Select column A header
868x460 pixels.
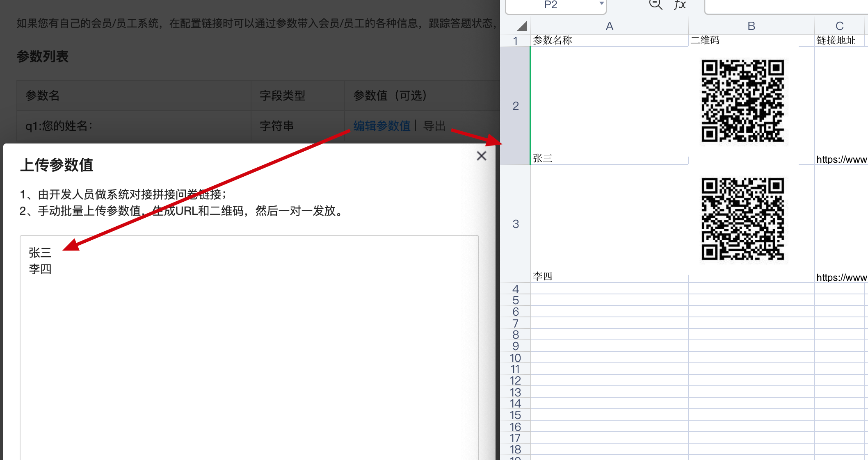click(x=610, y=26)
